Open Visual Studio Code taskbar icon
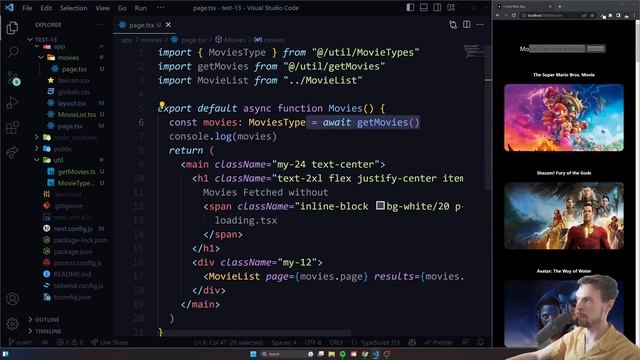 pos(376,354)
